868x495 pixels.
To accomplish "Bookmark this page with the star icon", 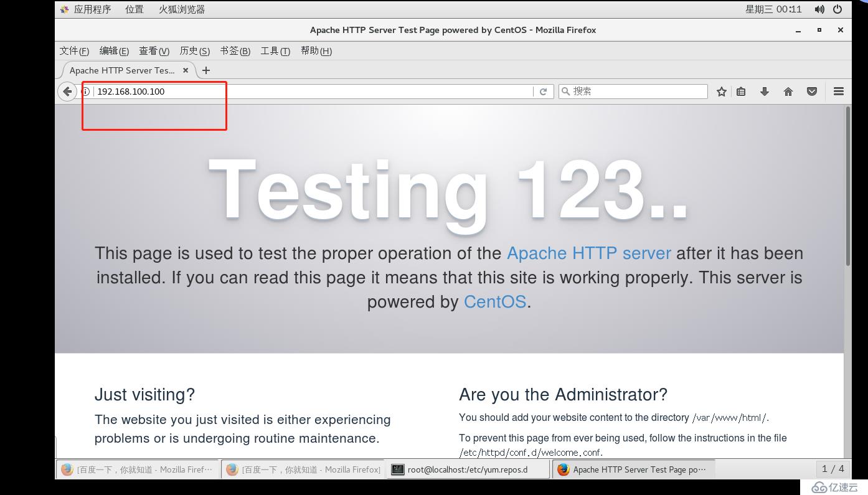I will coord(721,92).
